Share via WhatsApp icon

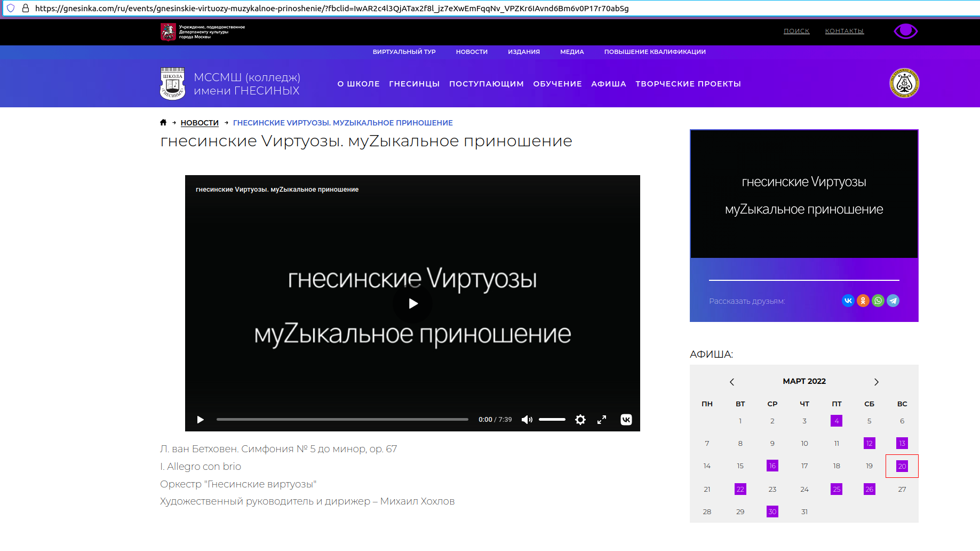[878, 301]
